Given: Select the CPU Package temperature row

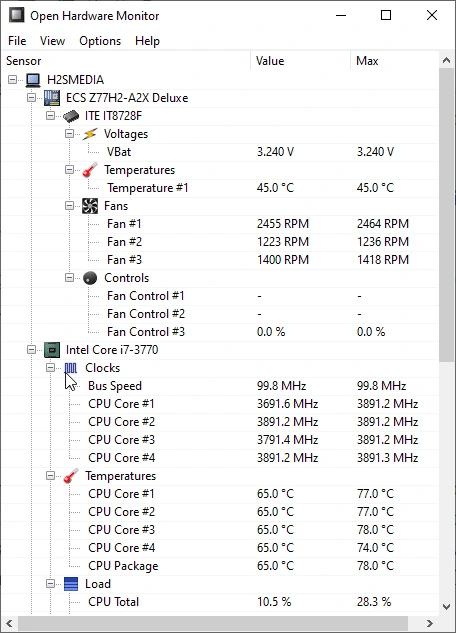Looking at the screenshot, I should (x=220, y=566).
